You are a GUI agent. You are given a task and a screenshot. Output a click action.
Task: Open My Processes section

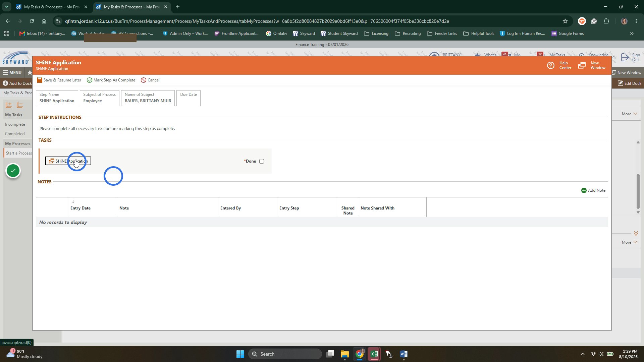[18, 144]
